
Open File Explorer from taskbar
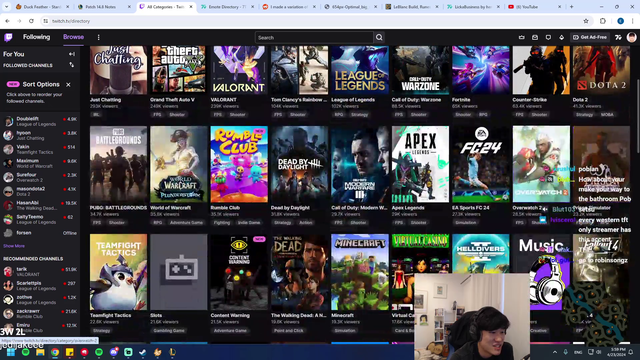pos(40,352)
